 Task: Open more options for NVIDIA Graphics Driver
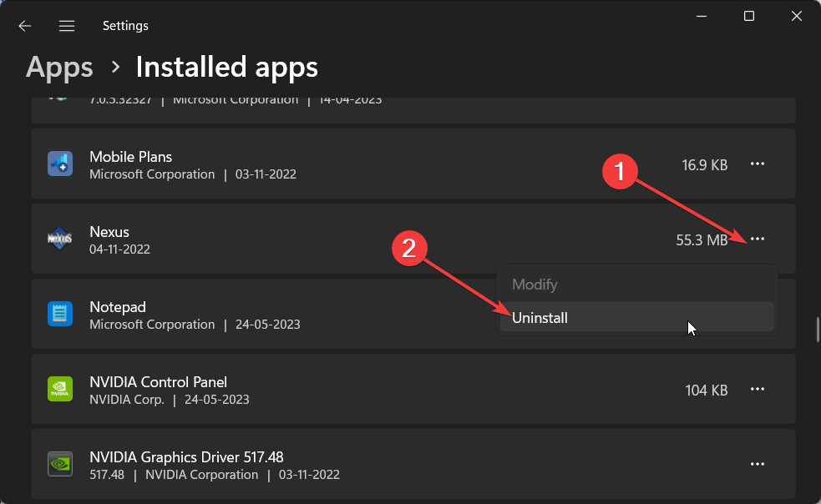tap(758, 464)
